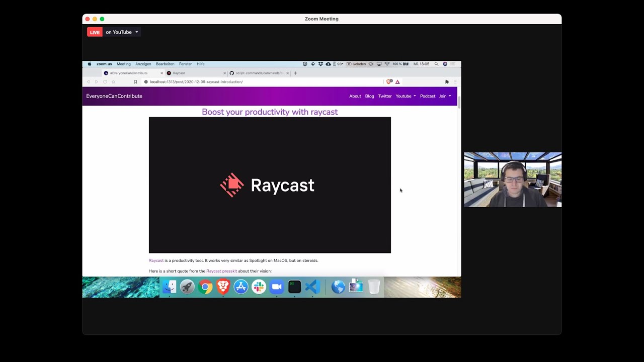Viewport: 644px width, 362px height.
Task: Click the menu bar clock 'Mi. 18:05'
Action: 422,64
